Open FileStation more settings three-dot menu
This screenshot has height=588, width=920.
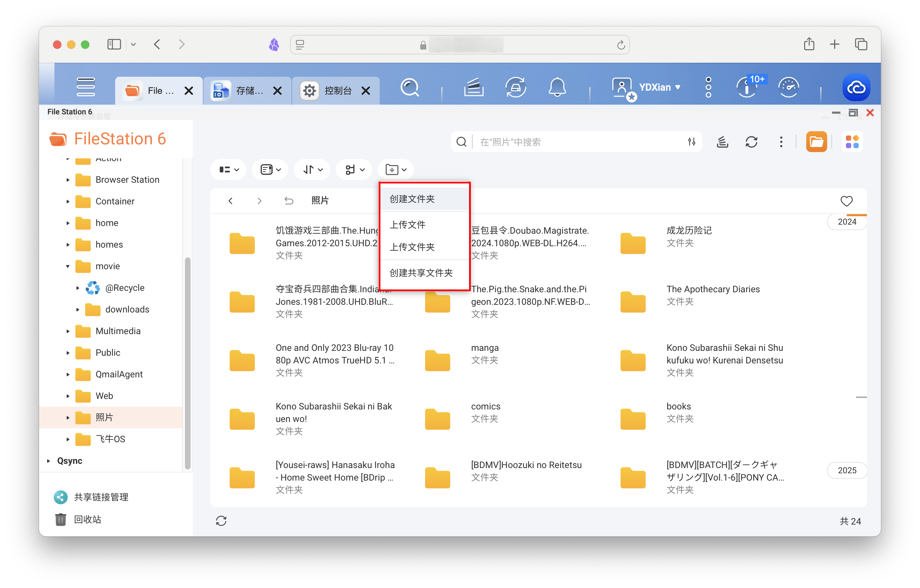point(781,142)
